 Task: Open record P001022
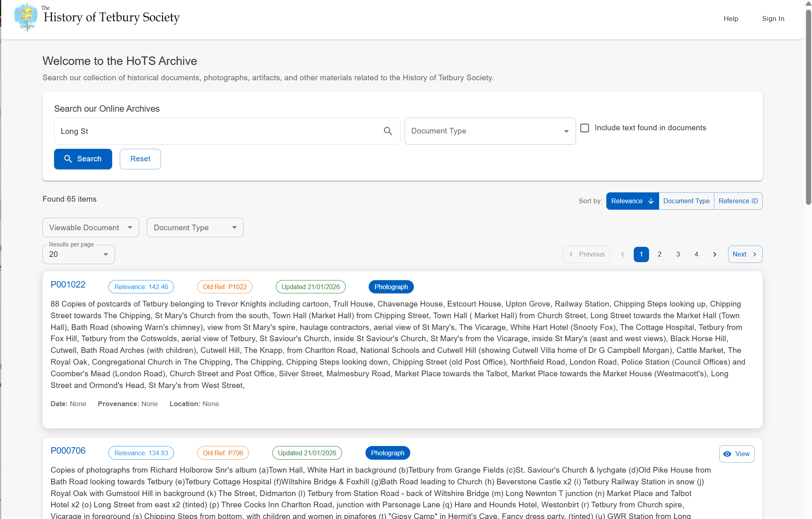coord(68,285)
